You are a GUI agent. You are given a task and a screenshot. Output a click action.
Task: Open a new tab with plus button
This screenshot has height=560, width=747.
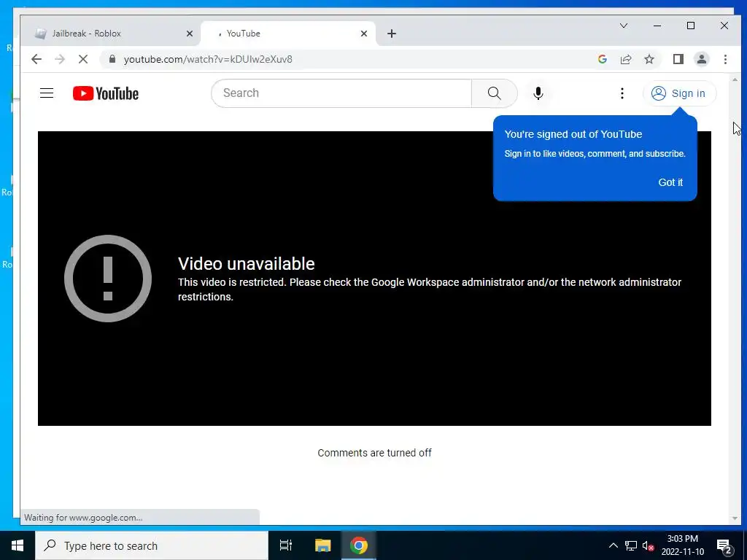point(392,34)
